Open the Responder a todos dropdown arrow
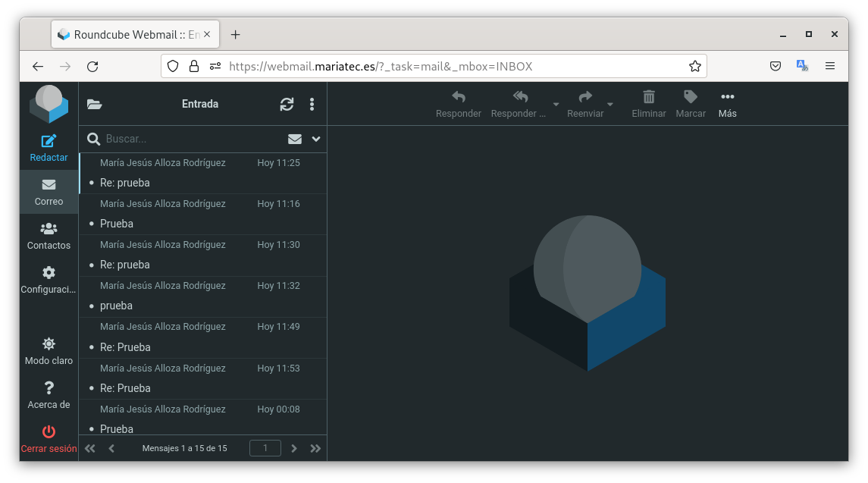Viewport: 868px width, 483px height. tap(556, 105)
